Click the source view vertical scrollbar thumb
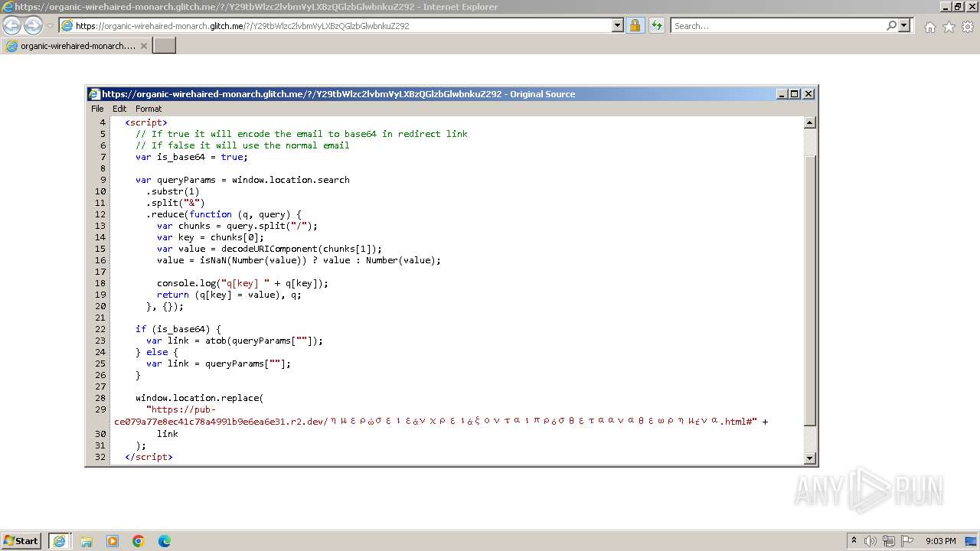Viewport: 980px width, 551px height. pyautogui.click(x=810, y=289)
